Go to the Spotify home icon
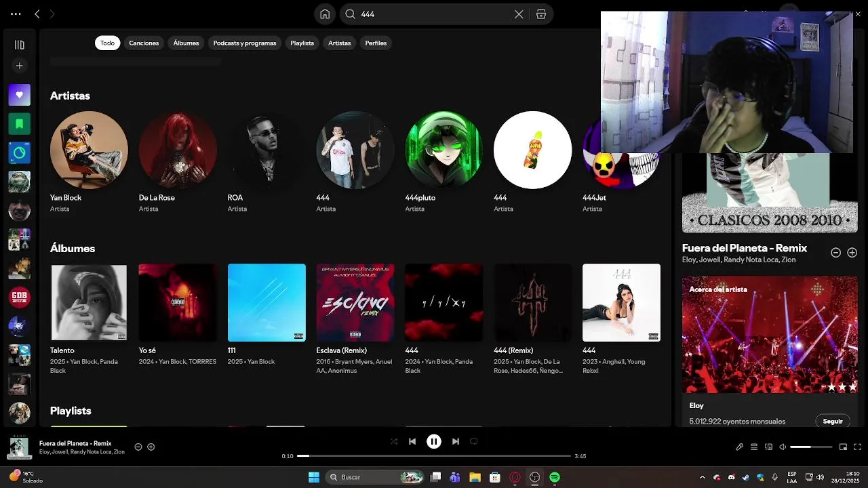Viewport: 868px width, 488px height. (x=325, y=14)
